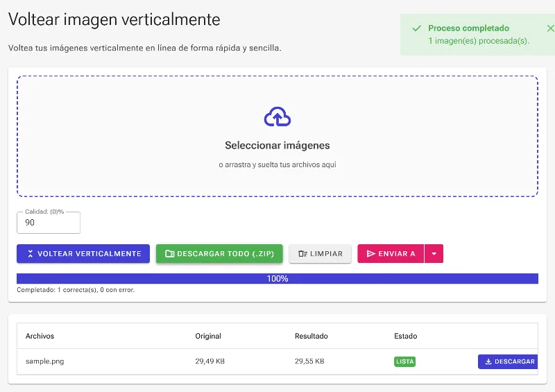Image resolution: width=555 pixels, height=392 pixels.
Task: Click the 'Voltear imagen verticalmente' heading
Action: (x=114, y=20)
